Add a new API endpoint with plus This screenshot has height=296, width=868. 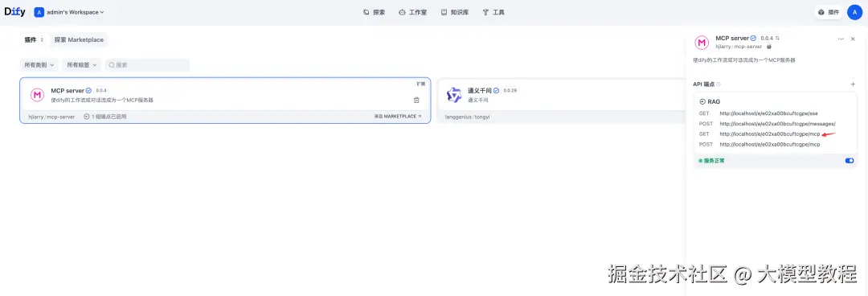853,84
